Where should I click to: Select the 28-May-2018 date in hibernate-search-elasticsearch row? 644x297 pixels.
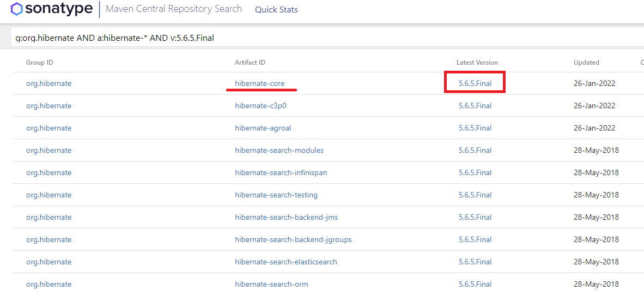tap(596, 262)
